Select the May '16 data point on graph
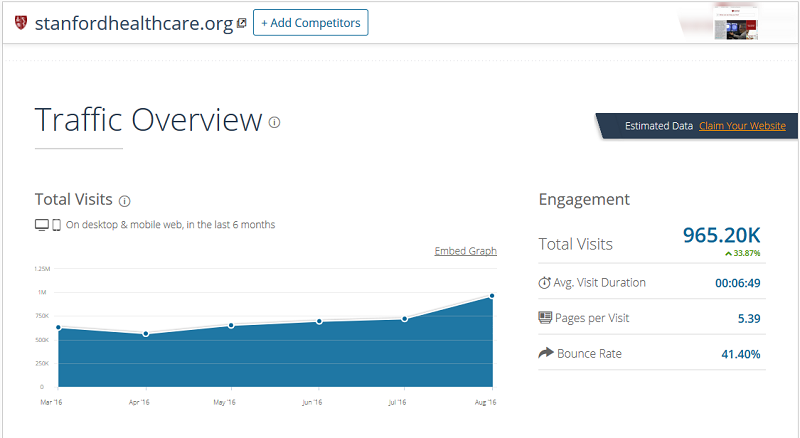 tap(231, 325)
